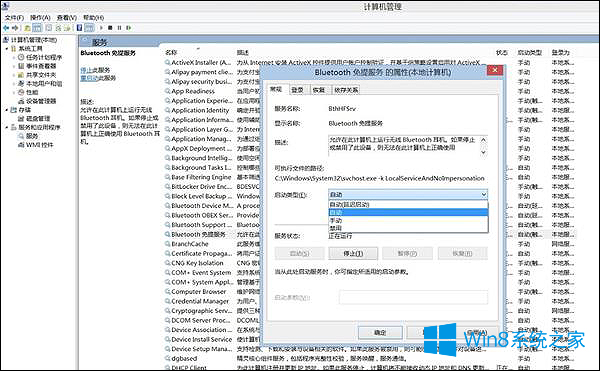The width and height of the screenshot is (600, 371).
Task: Open 本地用户和组 in the tree
Action: [44, 83]
